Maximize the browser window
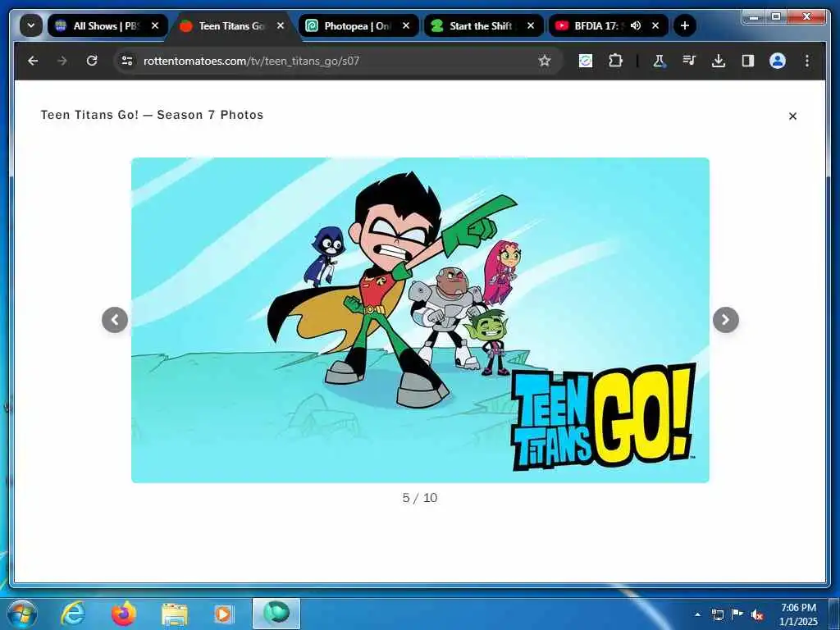The height and width of the screenshot is (630, 840). (x=776, y=17)
